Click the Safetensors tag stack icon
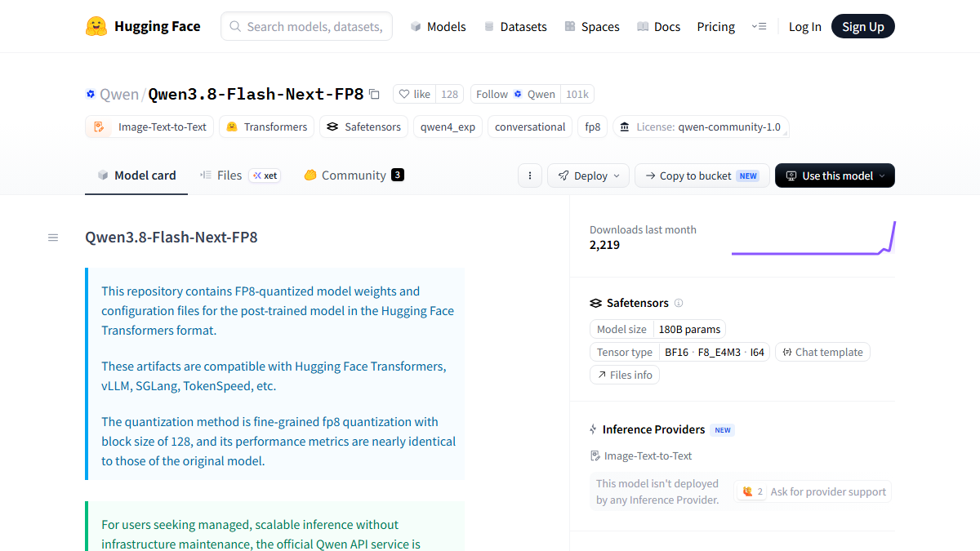The height and width of the screenshot is (551, 980). (x=332, y=127)
